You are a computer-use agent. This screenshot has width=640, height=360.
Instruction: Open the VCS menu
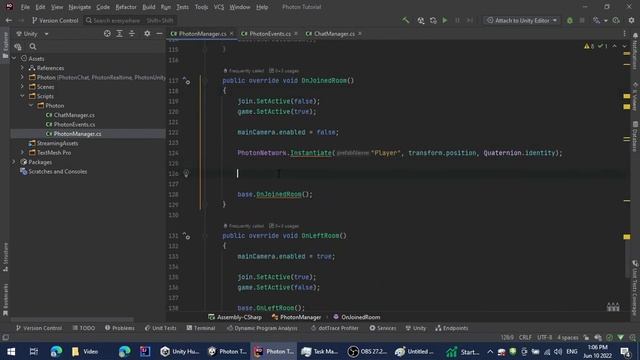point(219,7)
